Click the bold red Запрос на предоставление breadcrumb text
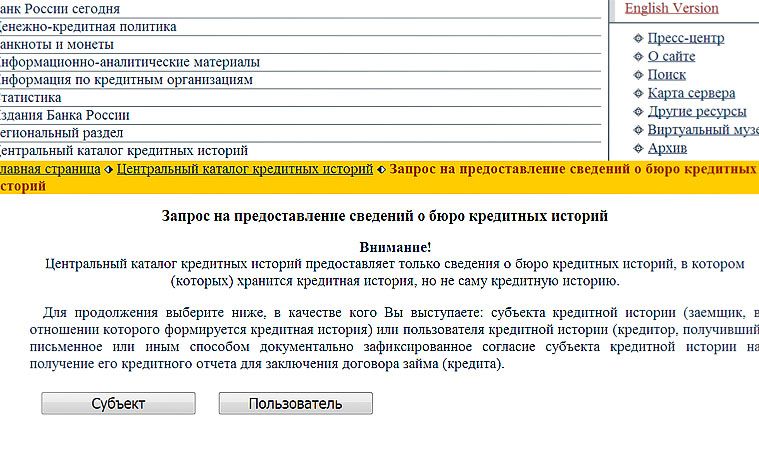Image resolution: width=759 pixels, height=470 pixels. [379, 177]
